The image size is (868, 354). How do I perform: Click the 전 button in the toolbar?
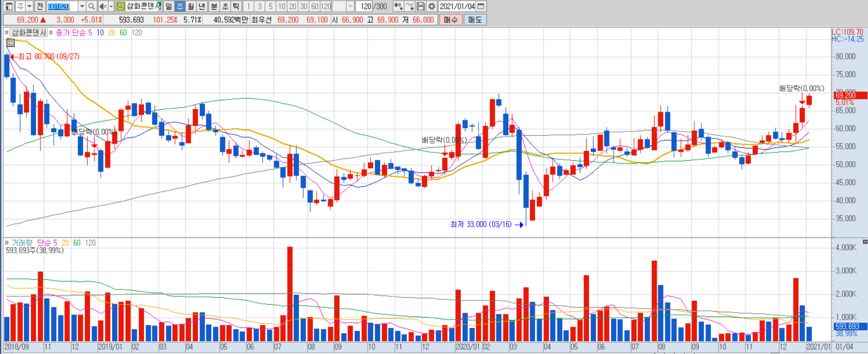[40, 7]
